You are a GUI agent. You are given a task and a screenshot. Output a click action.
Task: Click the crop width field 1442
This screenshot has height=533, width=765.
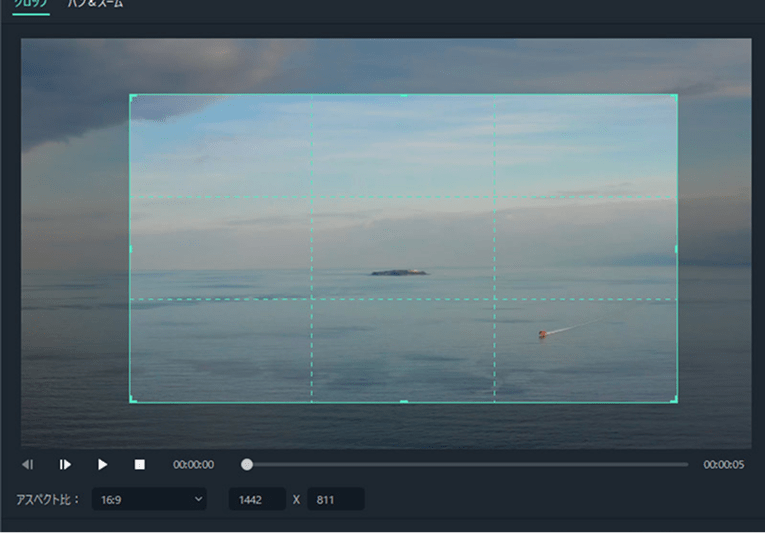(257, 499)
